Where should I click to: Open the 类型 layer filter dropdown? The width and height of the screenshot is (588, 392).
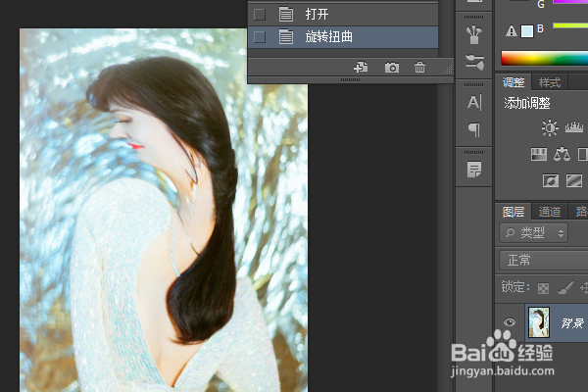[x=534, y=233]
